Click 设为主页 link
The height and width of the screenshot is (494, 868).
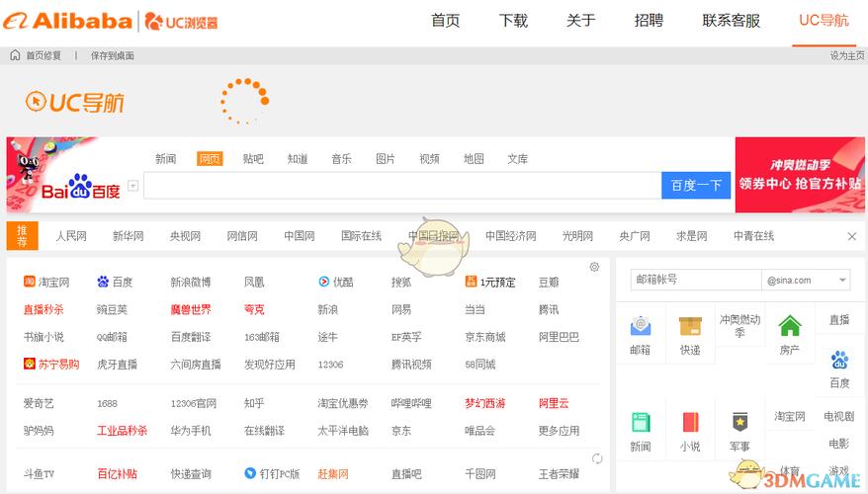pos(847,55)
